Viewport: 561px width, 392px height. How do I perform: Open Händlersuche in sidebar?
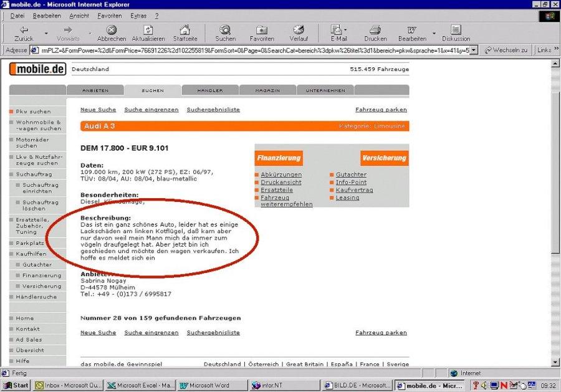tap(36, 297)
